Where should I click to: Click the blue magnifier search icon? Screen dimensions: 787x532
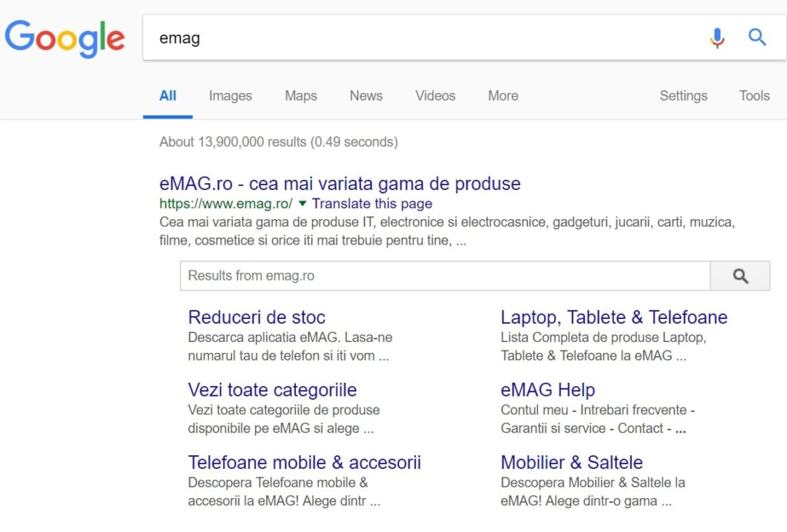pos(757,38)
